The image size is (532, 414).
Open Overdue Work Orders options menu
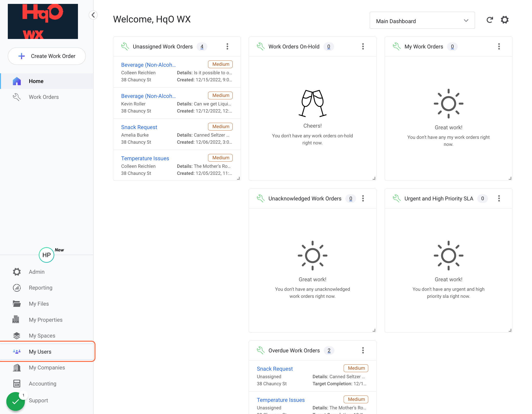[363, 350]
